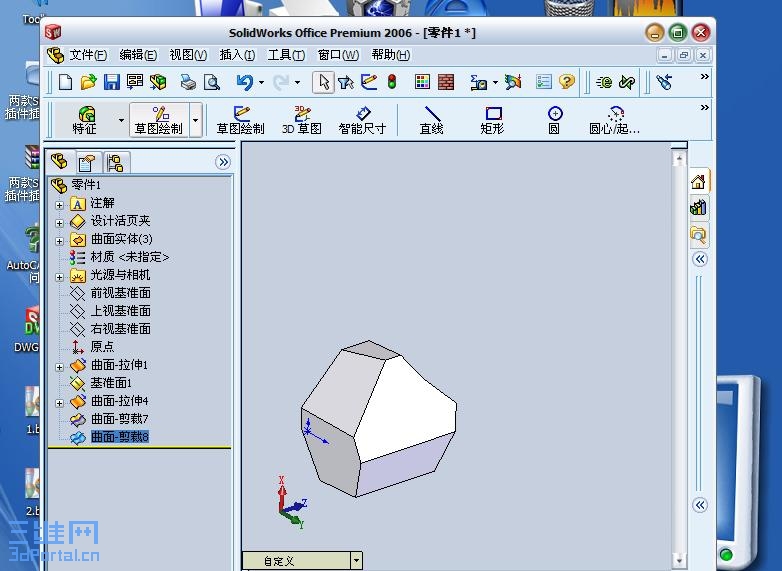Collapse the task pane upper arrows
782x571 pixels.
click(700, 259)
